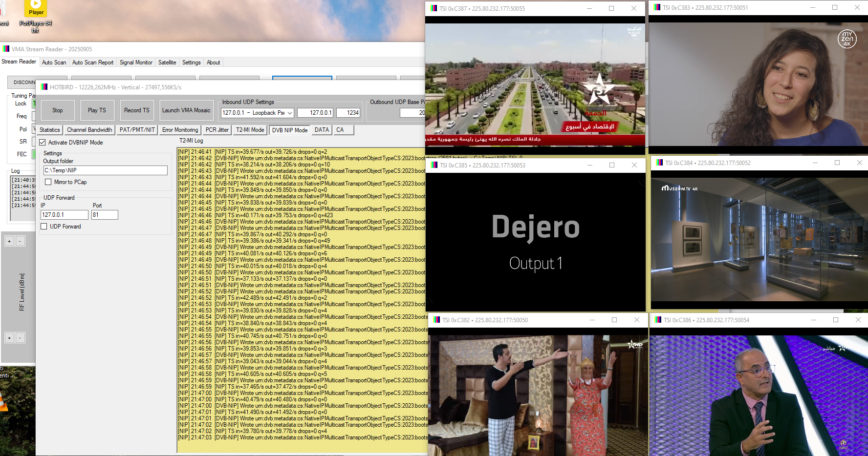Click log line 21:46:46 TS q=423
This screenshot has width=868, height=456.
point(256,215)
